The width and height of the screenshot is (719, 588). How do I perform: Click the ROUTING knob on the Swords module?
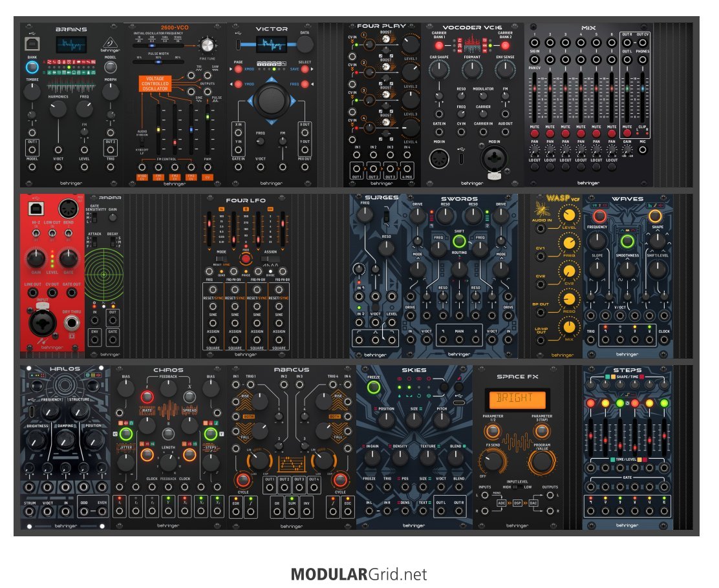click(459, 269)
